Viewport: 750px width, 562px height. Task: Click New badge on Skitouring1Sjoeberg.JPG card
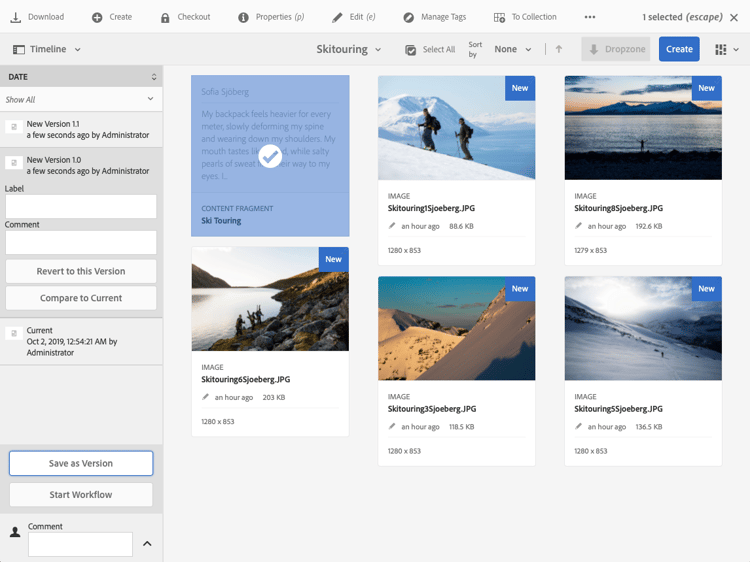pos(520,88)
